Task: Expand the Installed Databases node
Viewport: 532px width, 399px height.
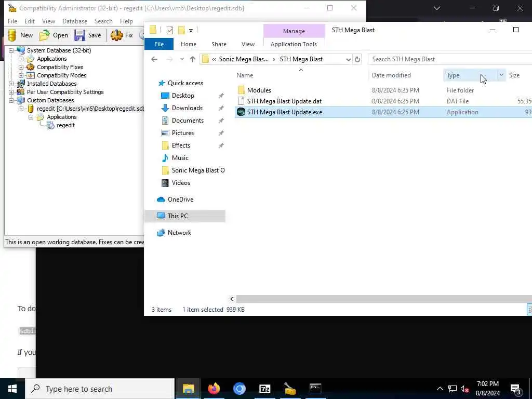Action: (11, 84)
